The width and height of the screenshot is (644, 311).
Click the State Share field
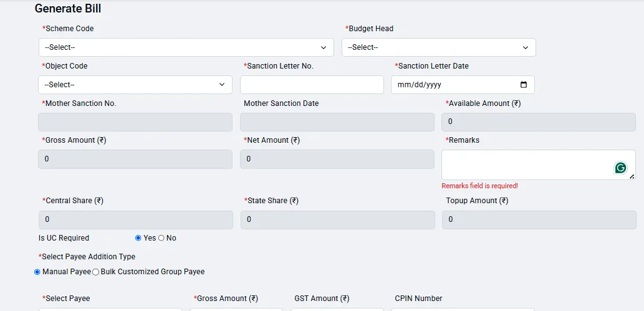(337, 219)
